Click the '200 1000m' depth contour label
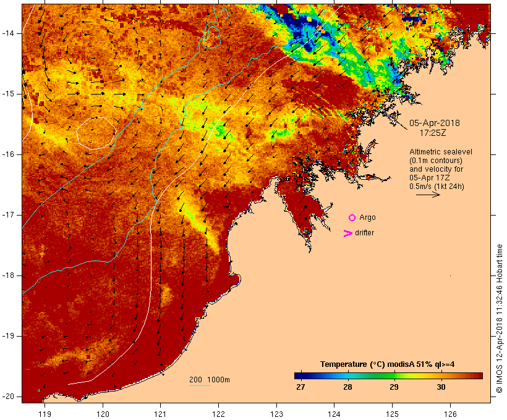Image resolution: width=507 pixels, height=420 pixels. (x=210, y=380)
